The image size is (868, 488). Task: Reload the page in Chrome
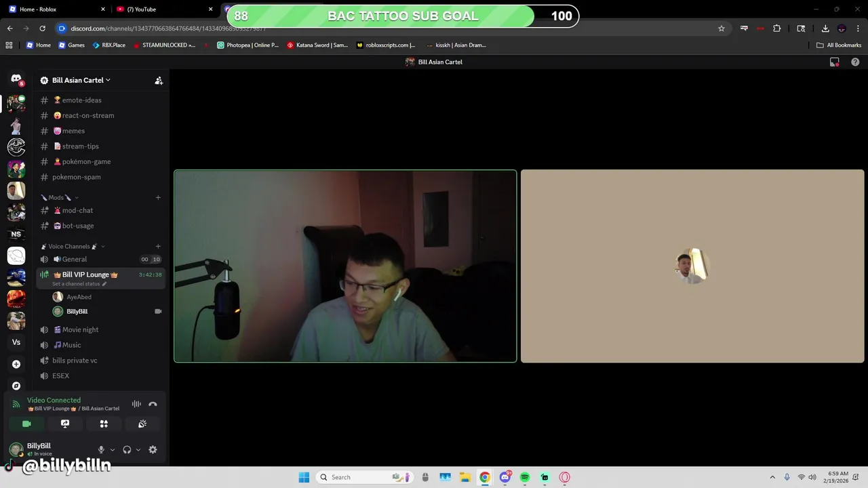(42, 28)
